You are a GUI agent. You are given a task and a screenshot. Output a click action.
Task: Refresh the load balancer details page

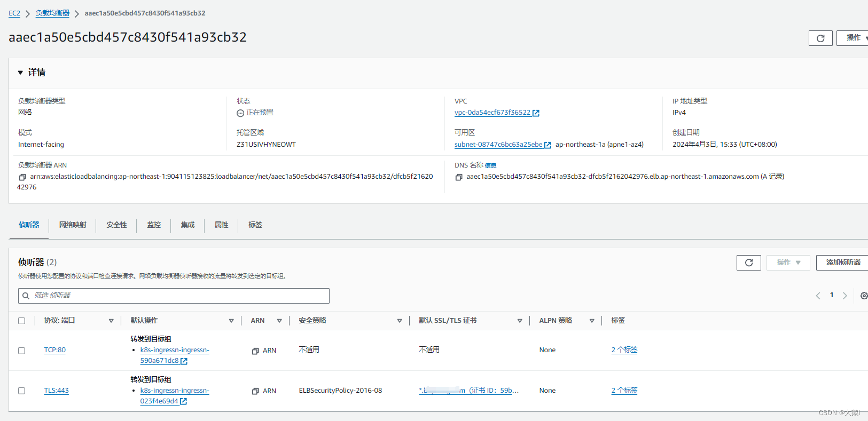820,38
